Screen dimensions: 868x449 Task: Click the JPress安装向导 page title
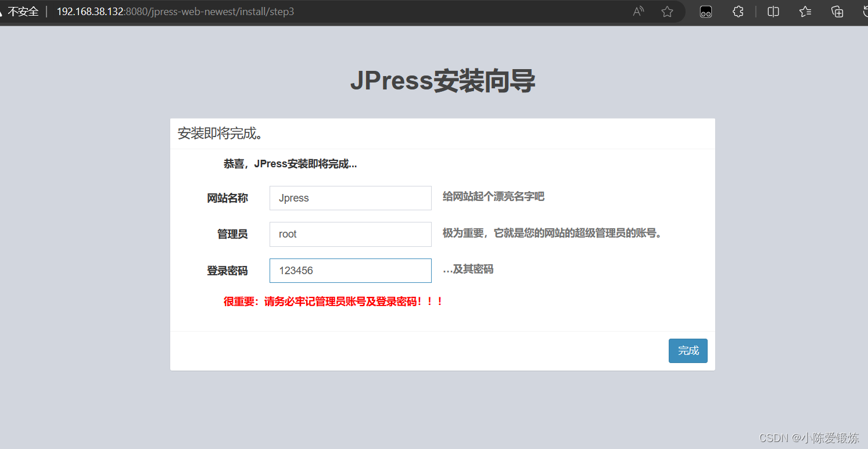(443, 81)
